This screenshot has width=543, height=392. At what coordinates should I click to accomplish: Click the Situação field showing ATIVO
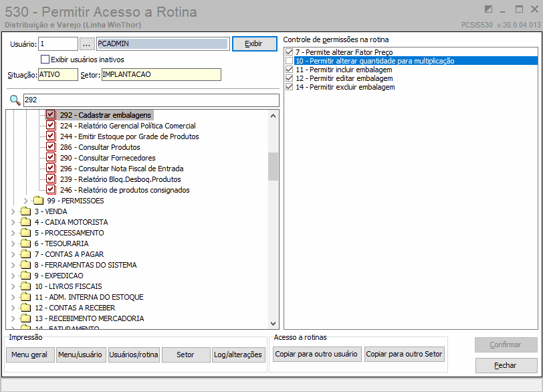(x=58, y=74)
